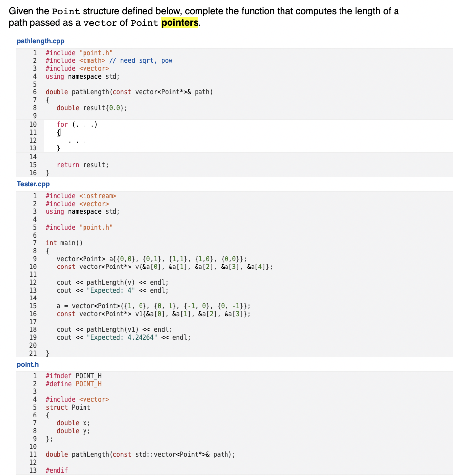Click the Tester.cpp file name link
This screenshot has width=453, height=476.
click(33, 184)
